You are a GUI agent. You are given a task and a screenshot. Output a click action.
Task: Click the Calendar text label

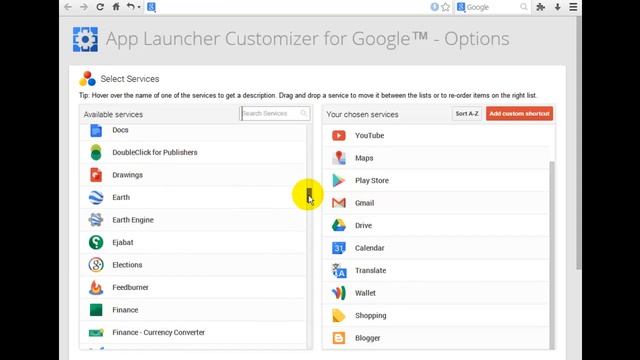(x=369, y=248)
